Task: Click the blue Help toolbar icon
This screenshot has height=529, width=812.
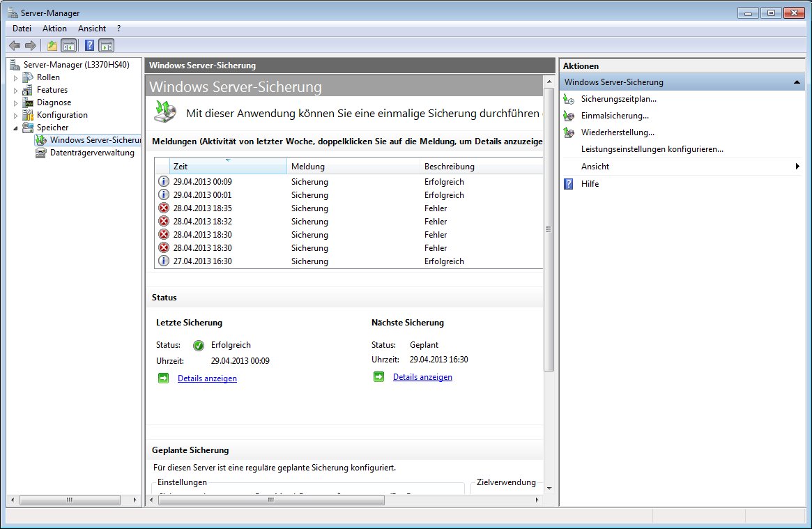Action: coord(90,45)
